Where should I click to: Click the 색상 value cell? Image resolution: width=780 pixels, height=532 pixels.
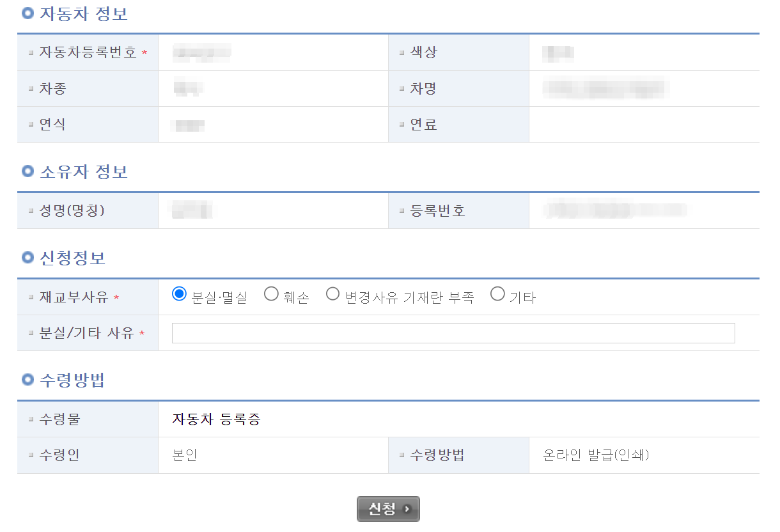(x=645, y=52)
